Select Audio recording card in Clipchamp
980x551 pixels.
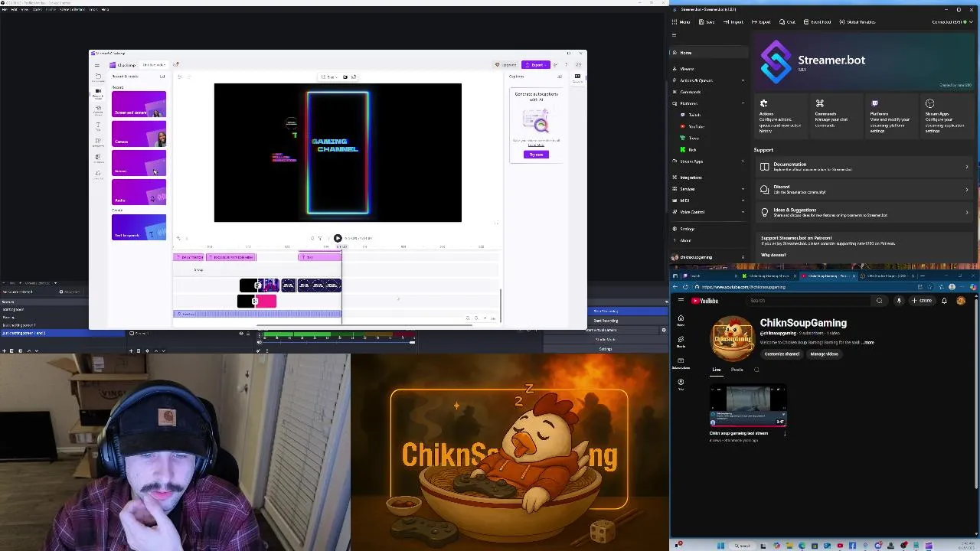(x=139, y=192)
